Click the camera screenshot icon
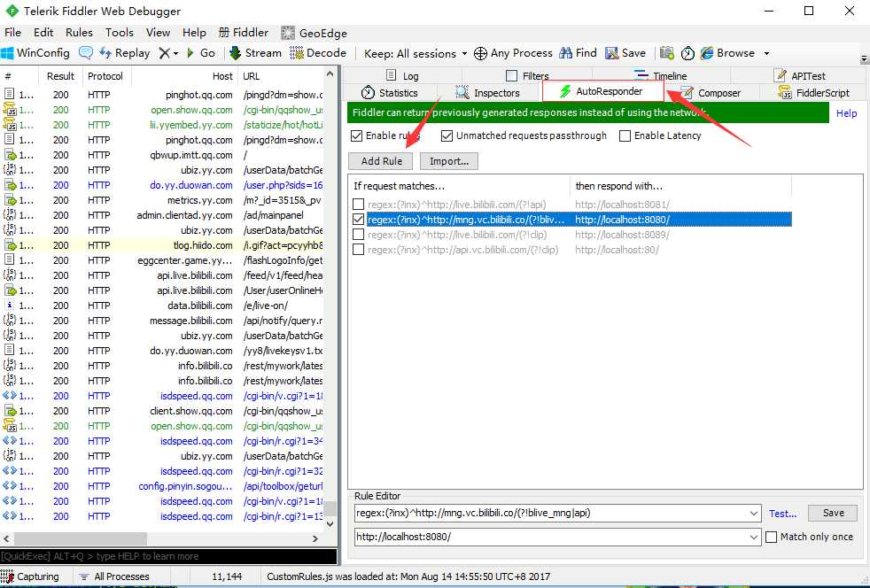Screen dimensions: 870x588 tap(667, 53)
